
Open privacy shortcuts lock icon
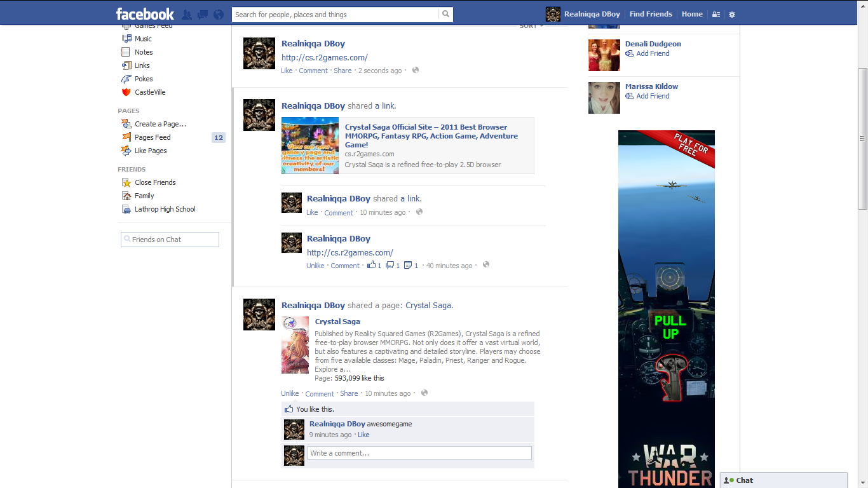pyautogui.click(x=716, y=15)
